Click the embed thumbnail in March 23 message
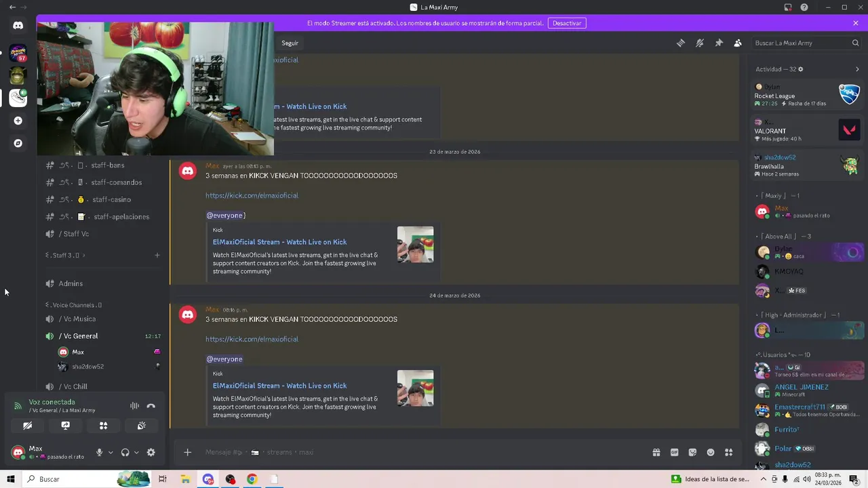Viewport: 868px width, 488px height. tap(415, 244)
